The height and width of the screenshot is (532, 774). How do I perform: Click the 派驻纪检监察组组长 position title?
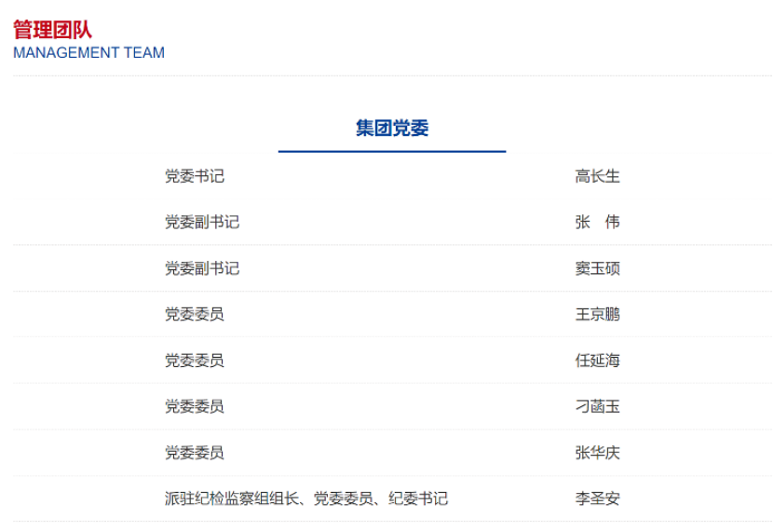[232, 498]
